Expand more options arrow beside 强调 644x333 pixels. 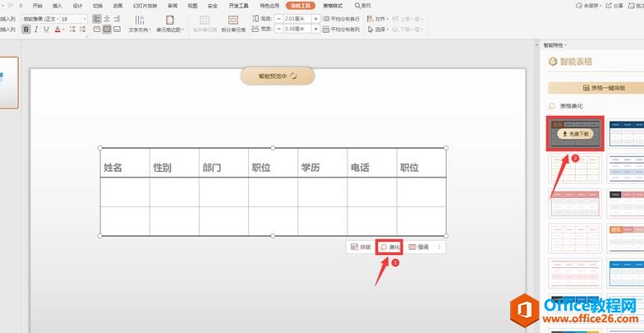(439, 247)
